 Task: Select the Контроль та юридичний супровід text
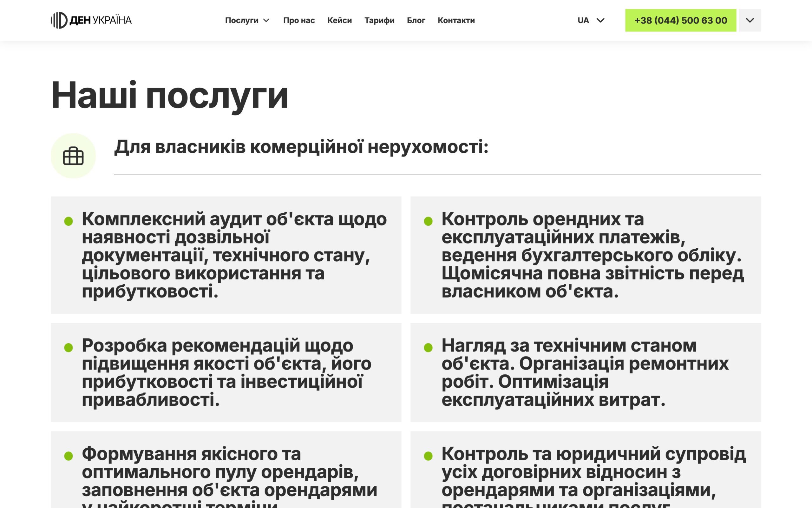pyautogui.click(x=593, y=477)
